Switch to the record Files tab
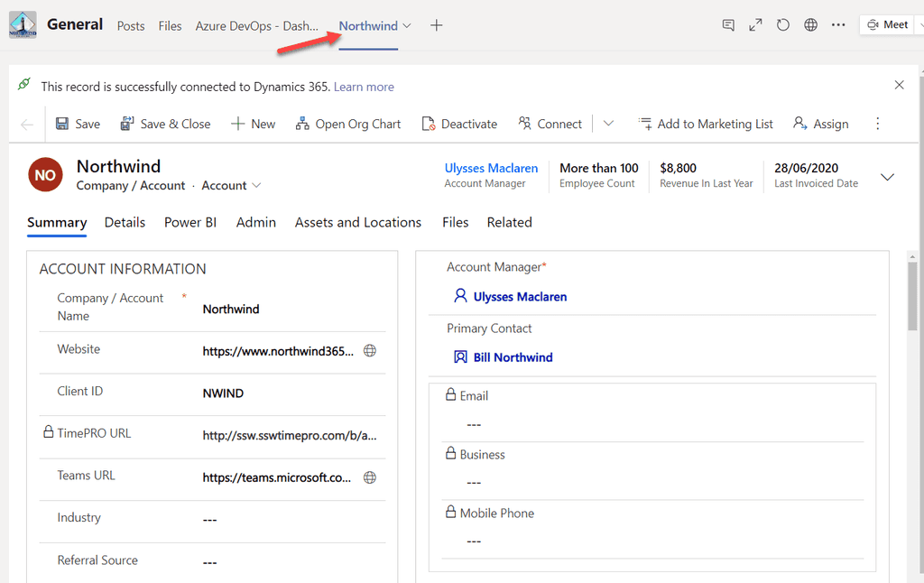 click(x=455, y=222)
